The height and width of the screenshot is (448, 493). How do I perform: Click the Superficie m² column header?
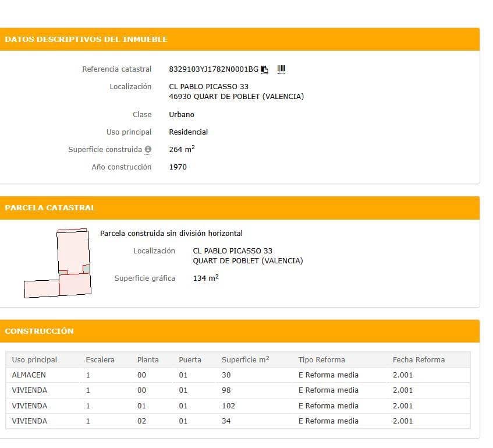245,359
